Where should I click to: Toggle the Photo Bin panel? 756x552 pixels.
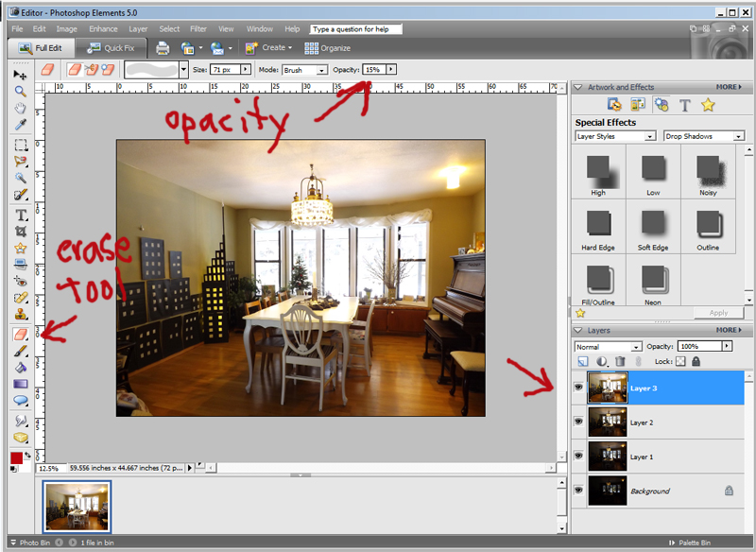coord(30,543)
